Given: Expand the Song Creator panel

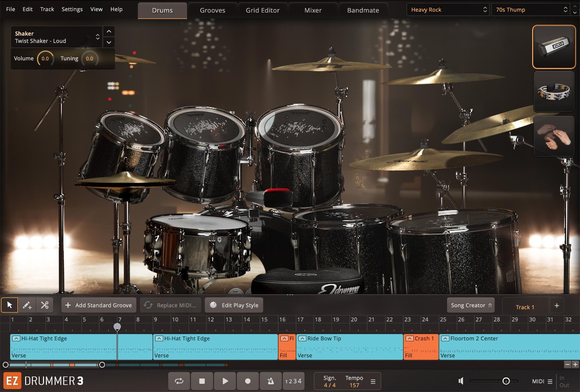Looking at the screenshot, I should coord(471,305).
